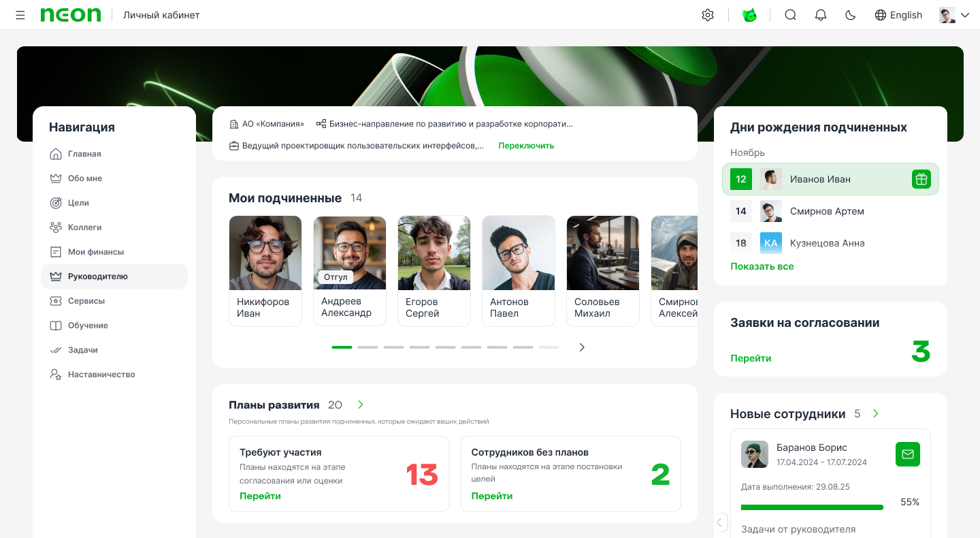Image resolution: width=980 pixels, height=538 pixels.
Task: Click gift icon next to Иванов Иван
Action: coord(921,179)
